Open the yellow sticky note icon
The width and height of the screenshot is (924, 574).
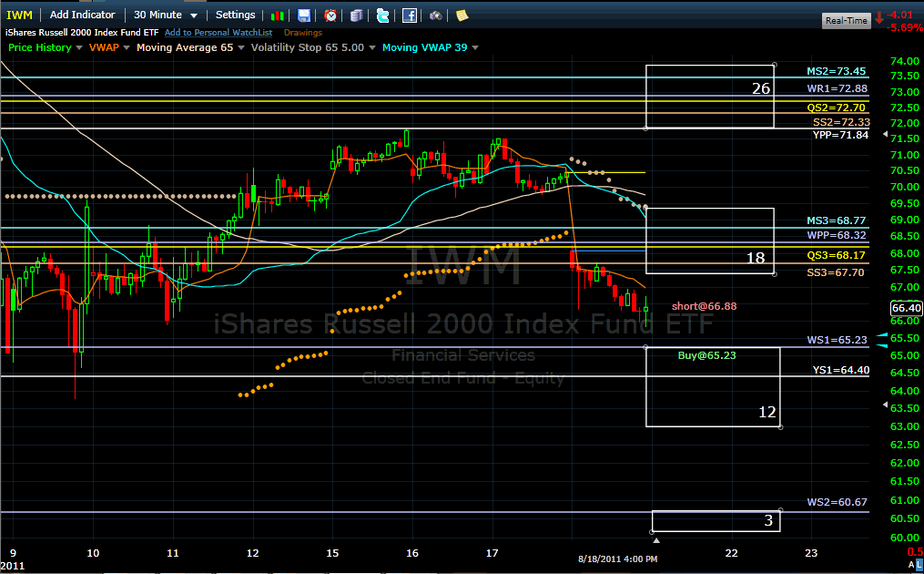pos(462,15)
